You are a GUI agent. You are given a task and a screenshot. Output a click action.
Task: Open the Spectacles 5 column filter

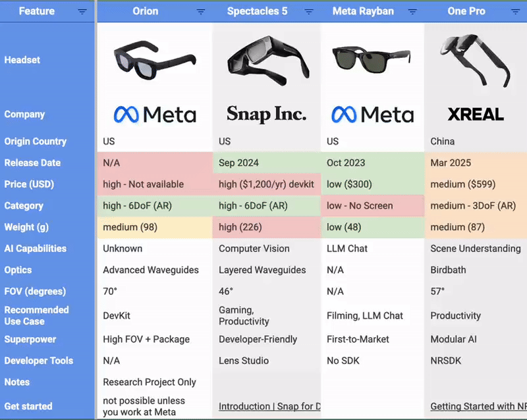(308, 11)
